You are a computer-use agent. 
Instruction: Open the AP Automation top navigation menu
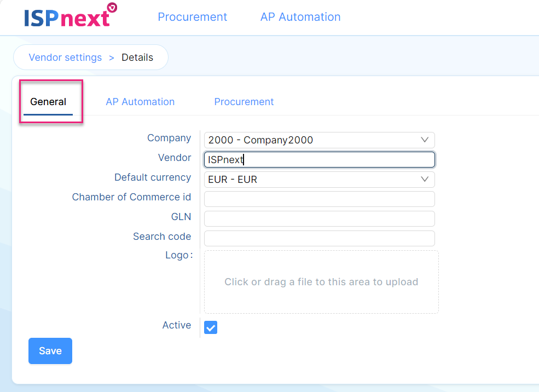[x=300, y=17]
